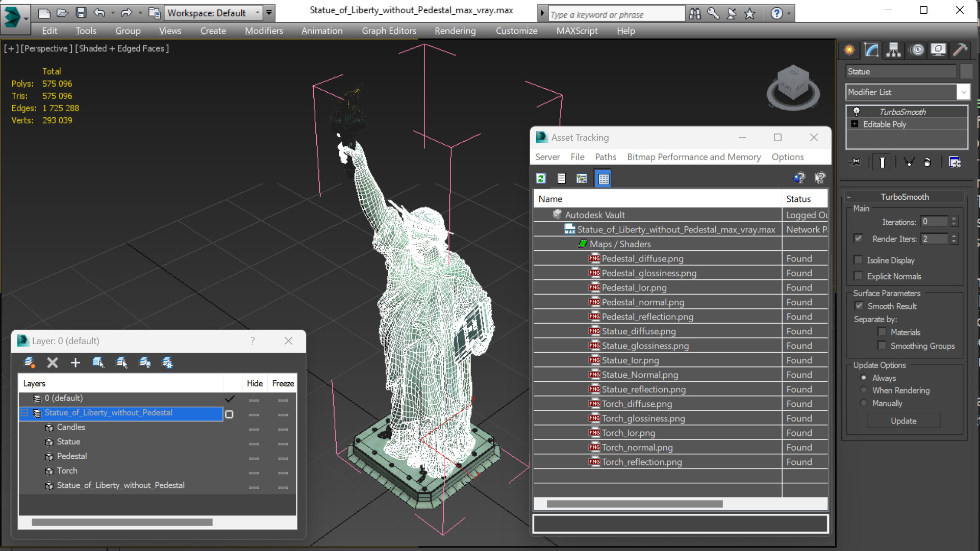Image resolution: width=980 pixels, height=551 pixels.
Task: Select the Always update radio button
Action: [864, 378]
